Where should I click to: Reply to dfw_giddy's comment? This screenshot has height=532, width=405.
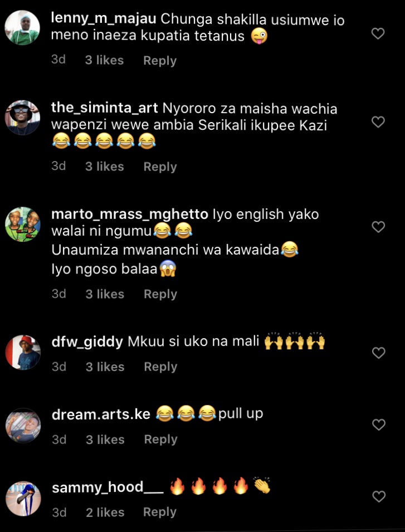pyautogui.click(x=160, y=367)
